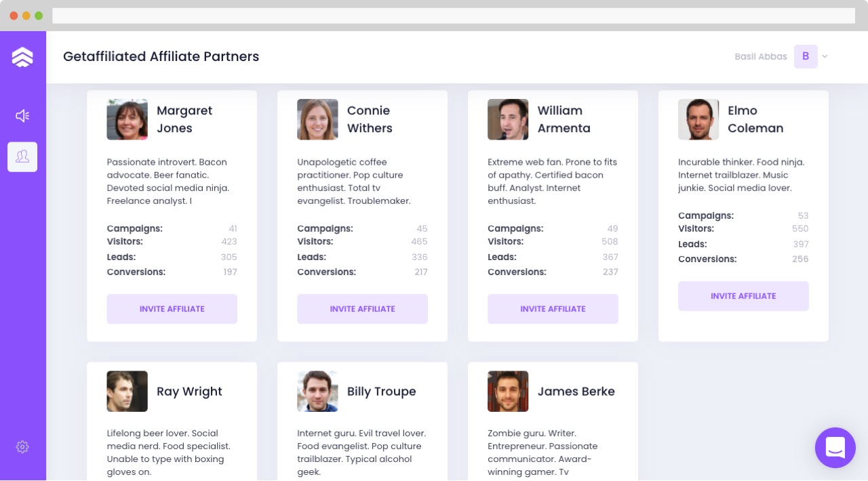Click Elmo Coleman conversions value 256
This screenshot has height=481, width=868.
point(800,259)
